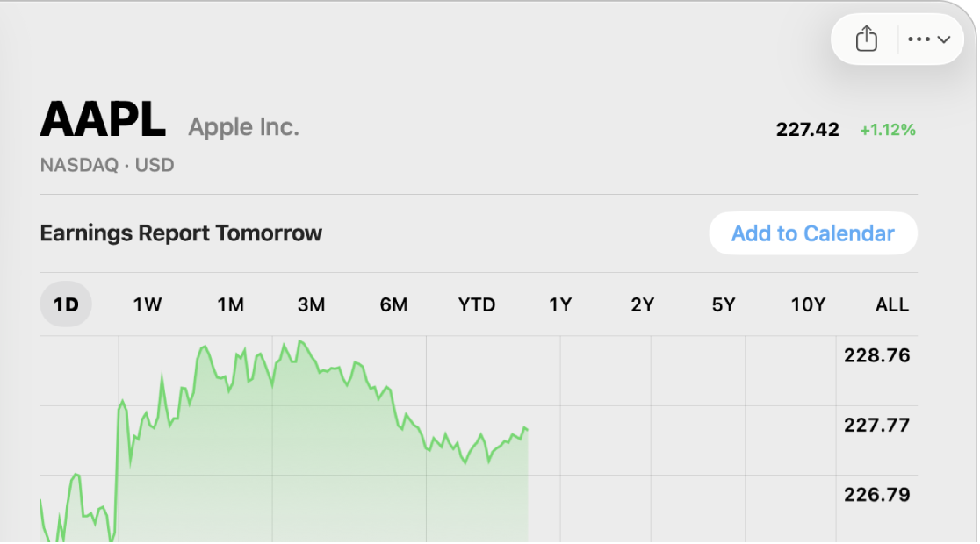Select the 6M time range
The image size is (980, 544).
(x=393, y=304)
